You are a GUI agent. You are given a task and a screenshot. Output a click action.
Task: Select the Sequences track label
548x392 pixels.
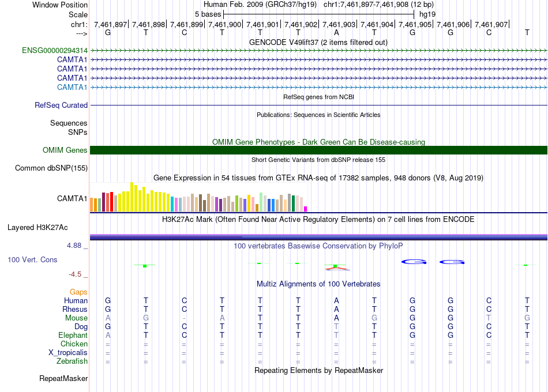click(69, 123)
